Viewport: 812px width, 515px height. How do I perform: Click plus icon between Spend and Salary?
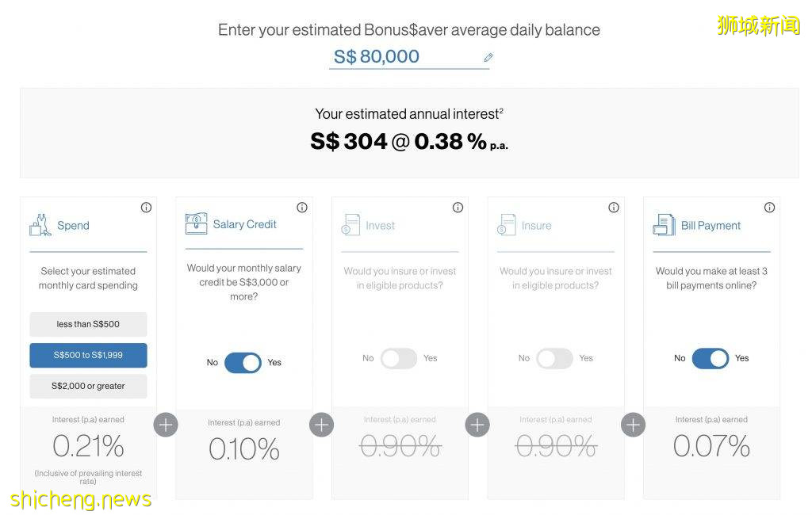[x=166, y=425]
